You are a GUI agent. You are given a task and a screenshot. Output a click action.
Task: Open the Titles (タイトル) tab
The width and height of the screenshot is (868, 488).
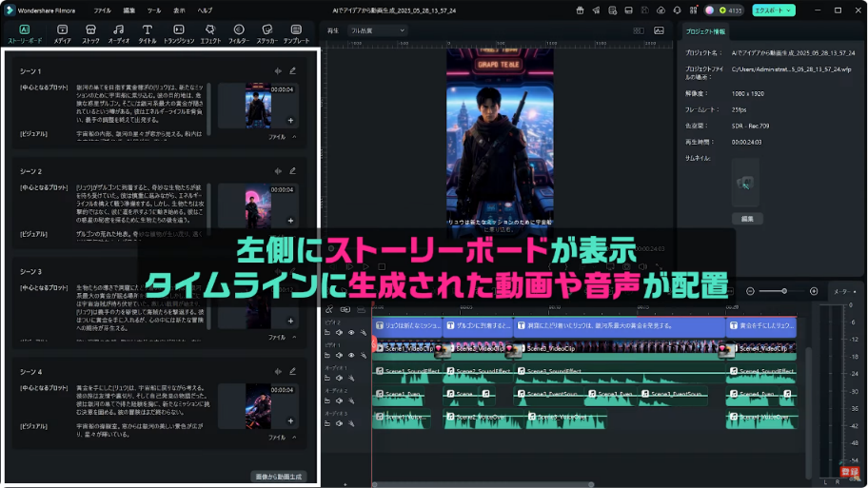148,33
